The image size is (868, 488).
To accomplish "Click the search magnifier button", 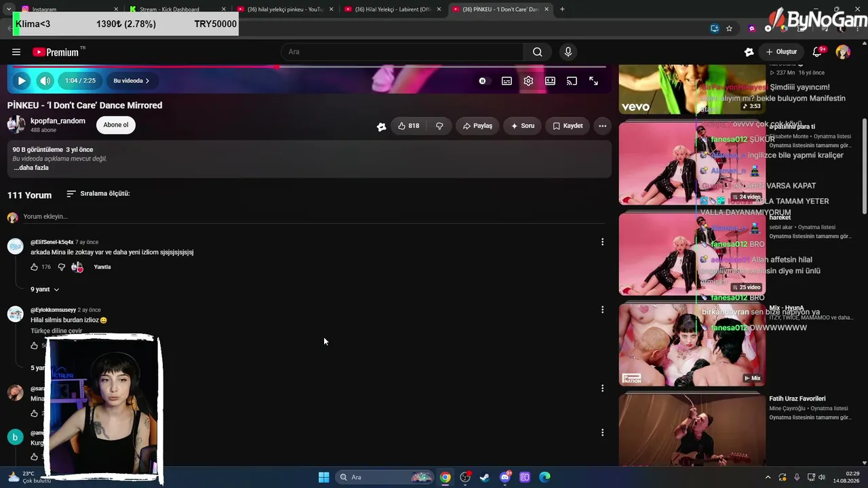I will (x=537, y=52).
